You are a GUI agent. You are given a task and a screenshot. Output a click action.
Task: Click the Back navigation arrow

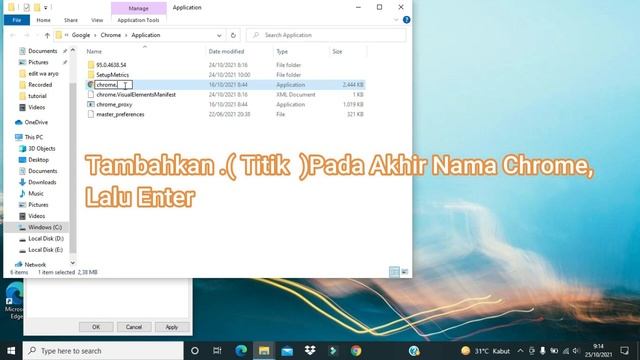[13, 35]
